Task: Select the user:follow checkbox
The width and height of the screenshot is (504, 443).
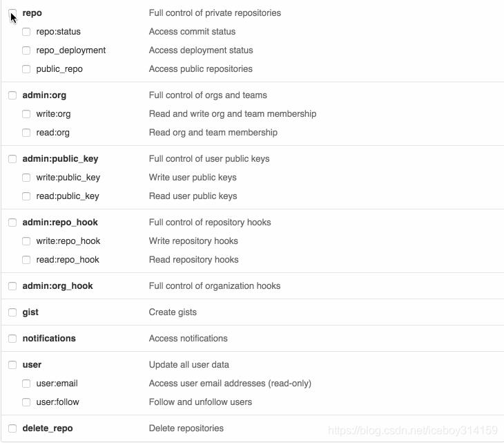Action: coord(26,402)
